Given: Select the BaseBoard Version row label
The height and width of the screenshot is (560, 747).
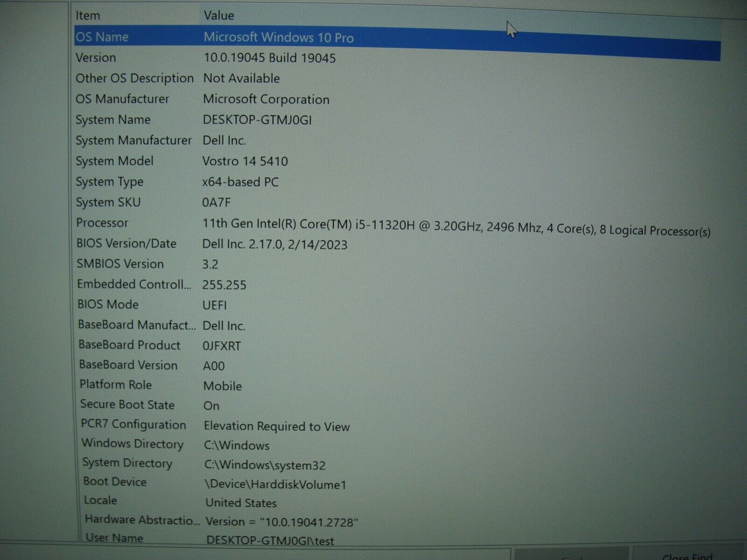Looking at the screenshot, I should point(128,365).
